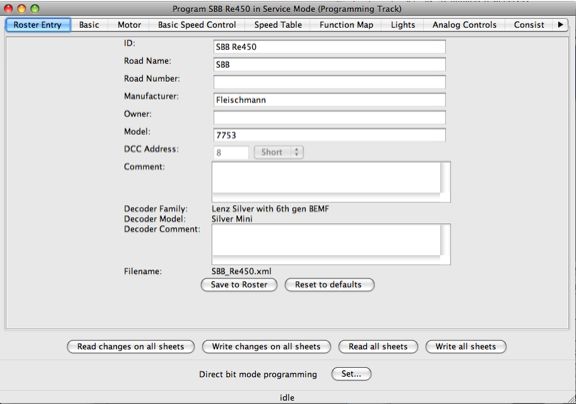The height and width of the screenshot is (404, 576).
Task: Click the Save to Roster button
Action: pos(239,285)
